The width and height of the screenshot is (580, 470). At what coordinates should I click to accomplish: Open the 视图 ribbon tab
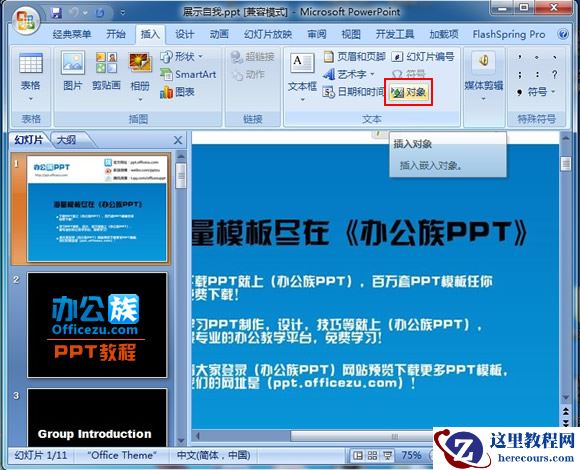351,34
